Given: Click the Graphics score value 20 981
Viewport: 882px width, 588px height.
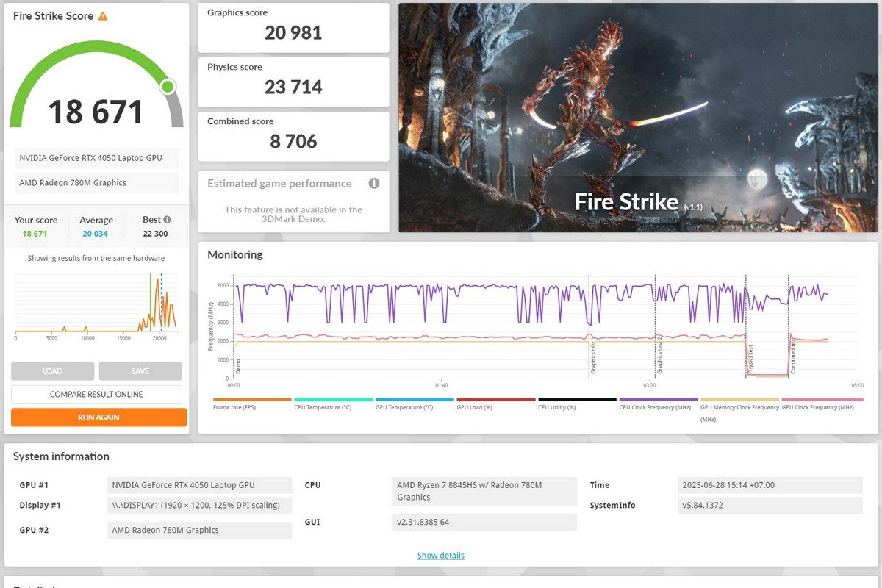Looking at the screenshot, I should click(293, 32).
